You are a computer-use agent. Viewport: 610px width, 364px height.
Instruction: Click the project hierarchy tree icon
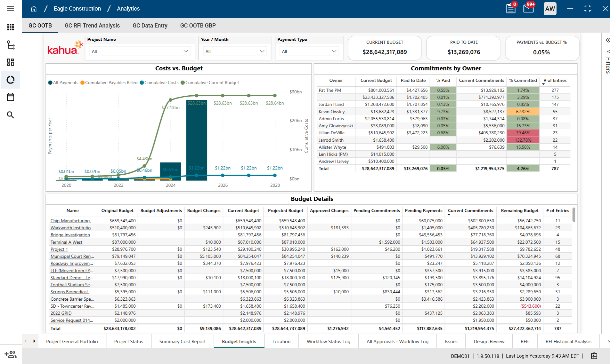click(x=11, y=45)
